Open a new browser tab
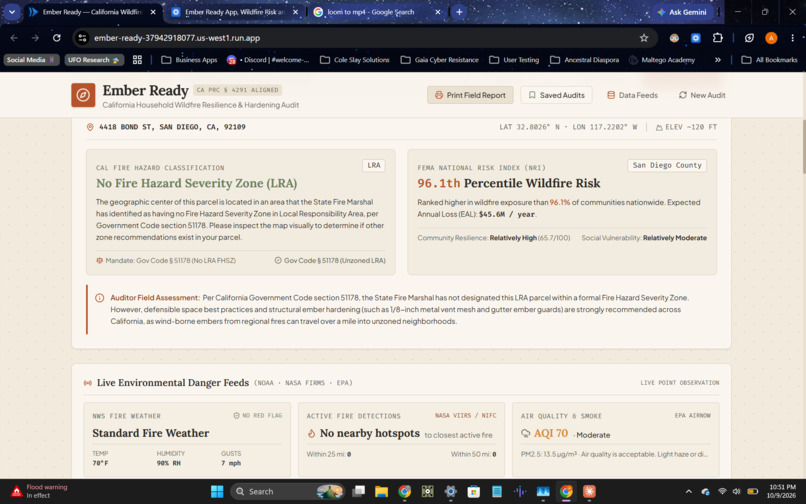The width and height of the screenshot is (806, 504). [x=459, y=12]
